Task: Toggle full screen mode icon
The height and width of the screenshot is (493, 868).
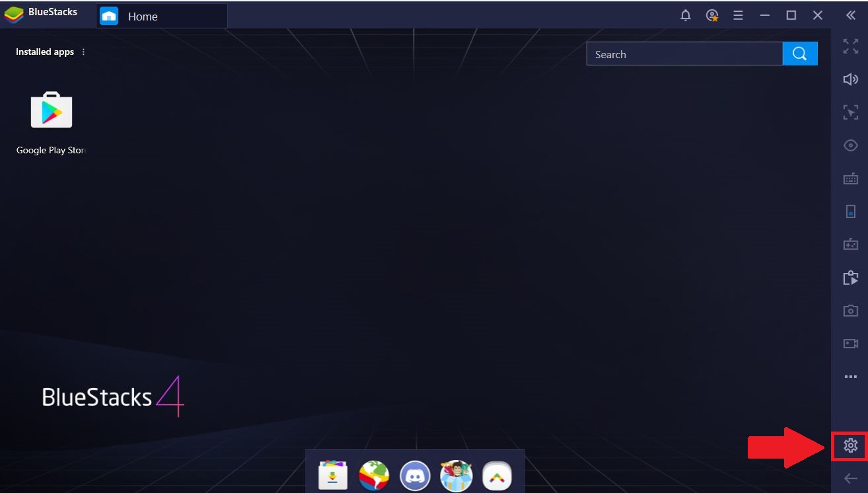Action: 851,46
